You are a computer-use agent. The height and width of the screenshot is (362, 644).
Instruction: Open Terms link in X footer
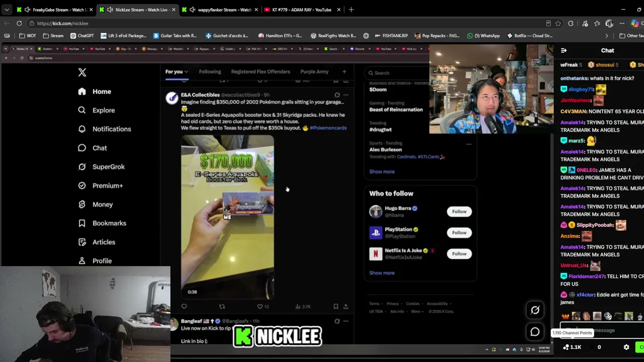click(374, 304)
